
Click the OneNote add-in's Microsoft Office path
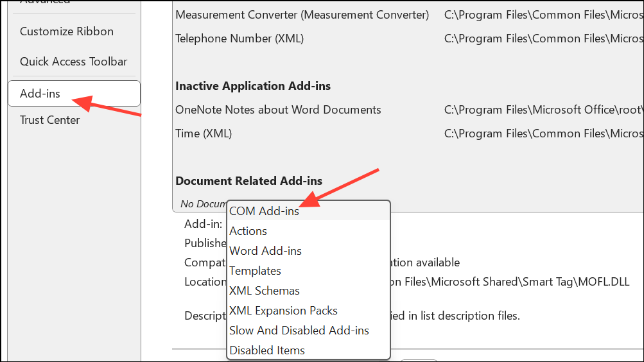coord(543,110)
